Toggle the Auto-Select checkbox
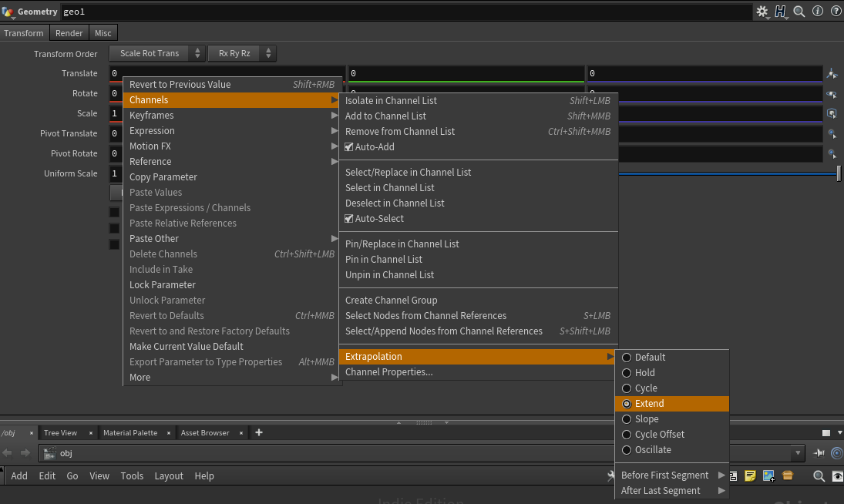This screenshot has height=504, width=844. click(349, 218)
